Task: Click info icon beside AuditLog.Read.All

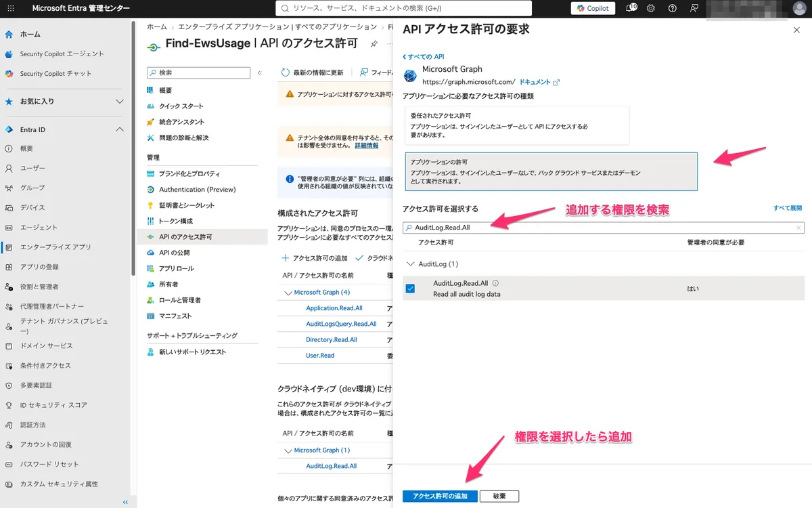Action: (495, 283)
